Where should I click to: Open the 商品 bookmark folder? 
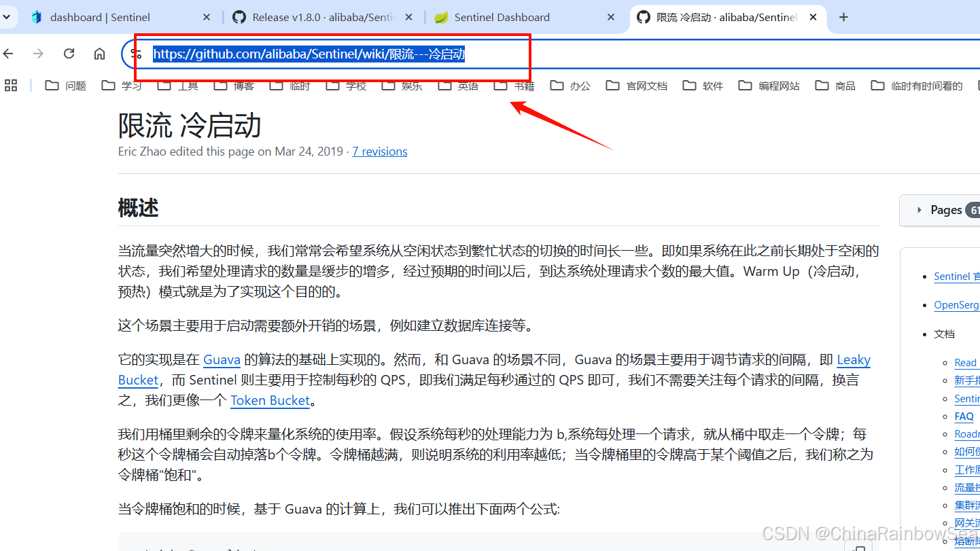point(836,86)
